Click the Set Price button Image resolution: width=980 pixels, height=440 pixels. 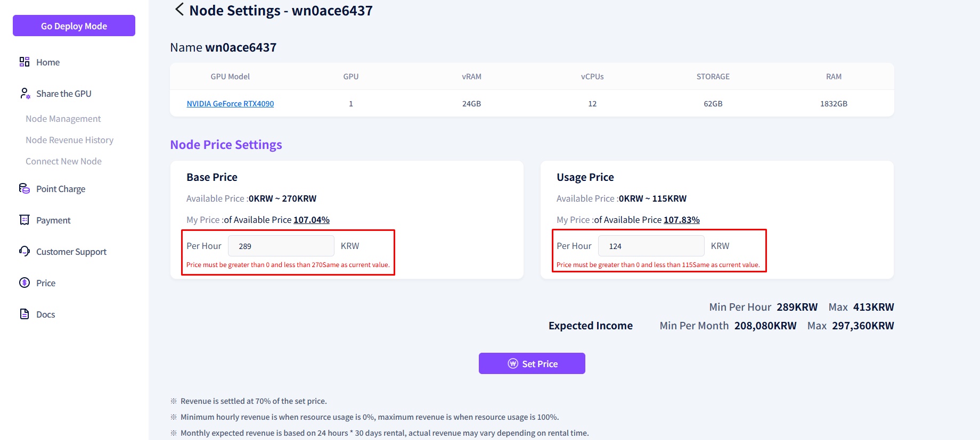click(532, 363)
